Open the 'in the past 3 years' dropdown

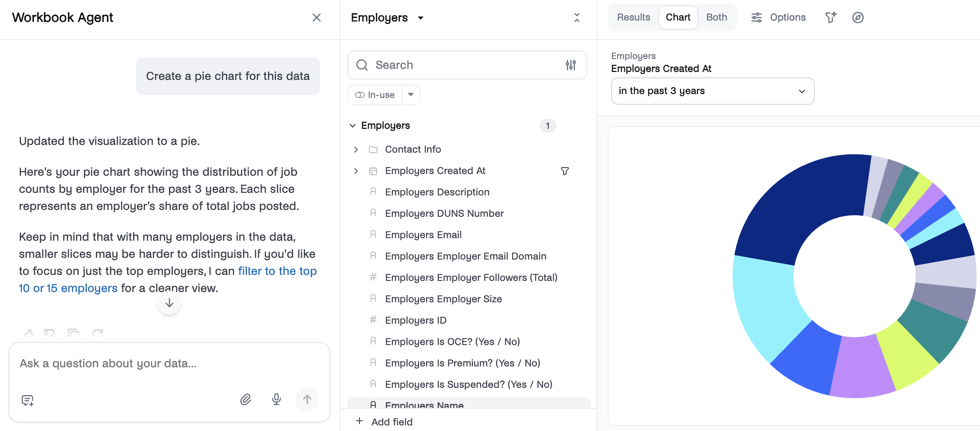click(x=713, y=91)
